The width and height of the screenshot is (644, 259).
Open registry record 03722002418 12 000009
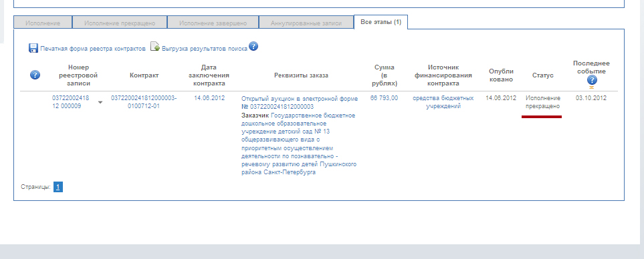pos(70,102)
